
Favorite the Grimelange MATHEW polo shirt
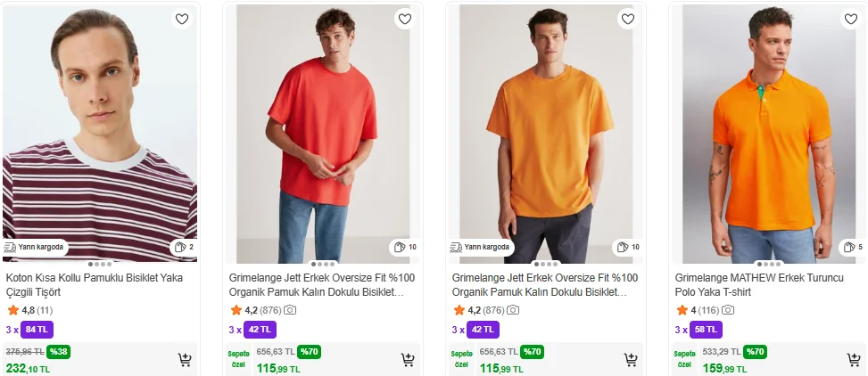(x=851, y=19)
